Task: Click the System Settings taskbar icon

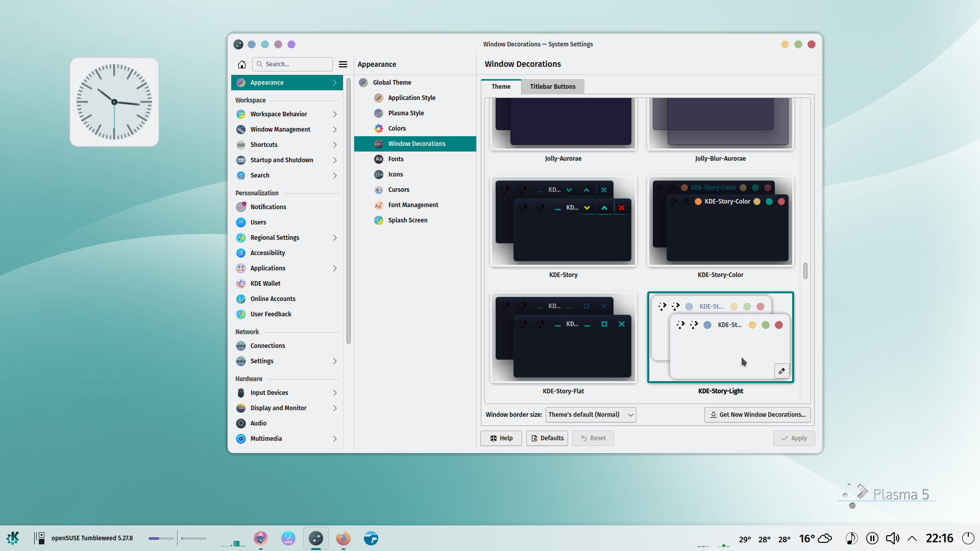Action: (x=316, y=538)
